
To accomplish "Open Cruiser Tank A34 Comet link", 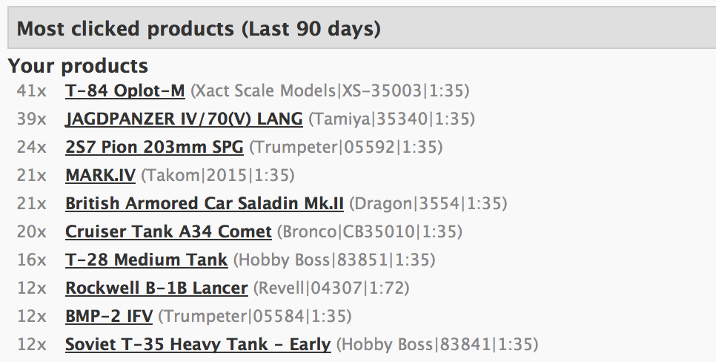I will (x=168, y=231).
